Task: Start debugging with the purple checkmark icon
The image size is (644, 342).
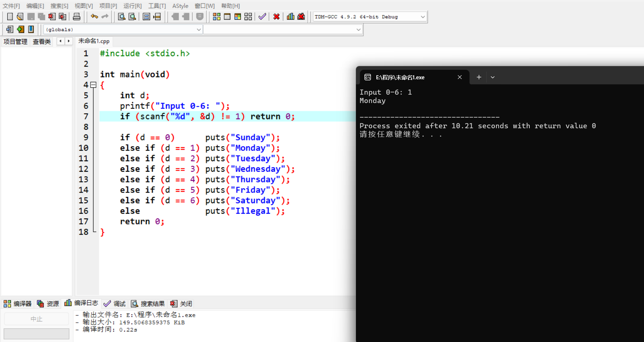Action: [x=262, y=16]
